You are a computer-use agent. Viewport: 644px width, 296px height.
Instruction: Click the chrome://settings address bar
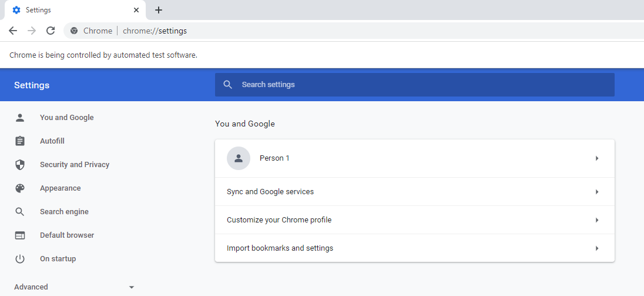pos(353,31)
